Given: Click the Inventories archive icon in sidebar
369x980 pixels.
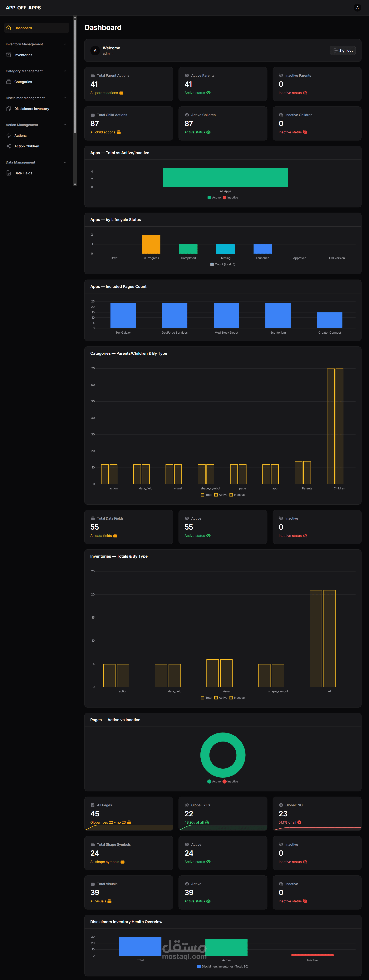Looking at the screenshot, I should click(8, 55).
